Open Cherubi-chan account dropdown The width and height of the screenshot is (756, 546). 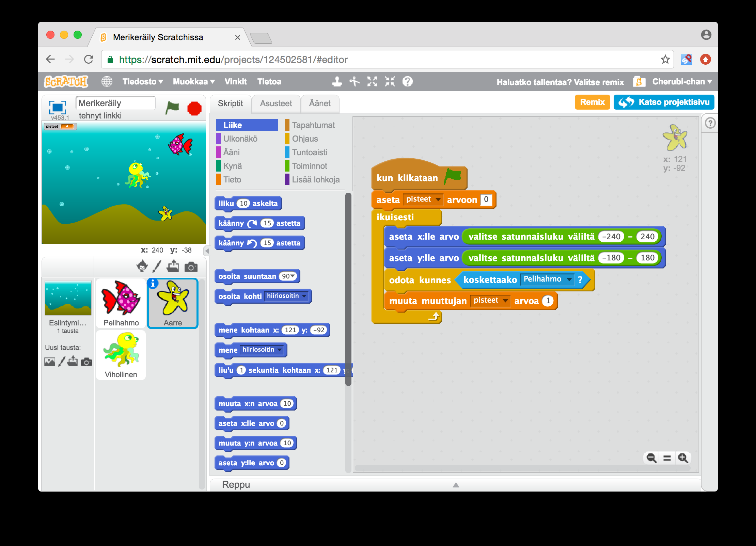682,82
